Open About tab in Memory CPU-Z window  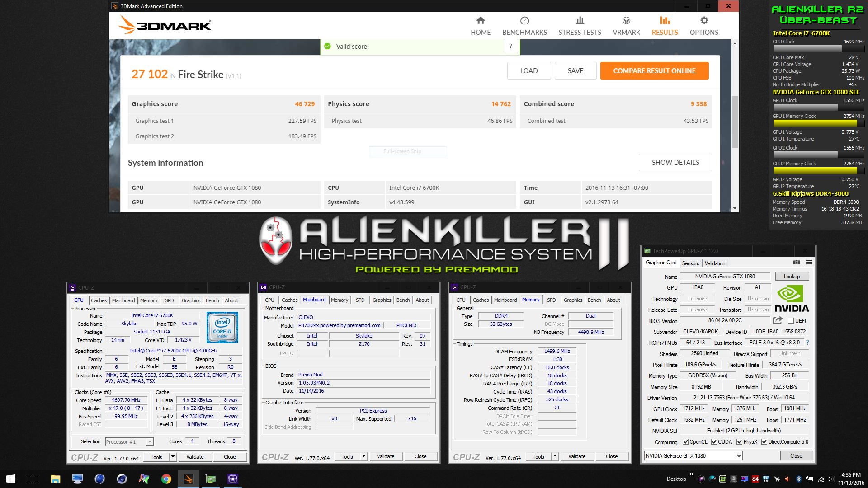click(x=613, y=300)
